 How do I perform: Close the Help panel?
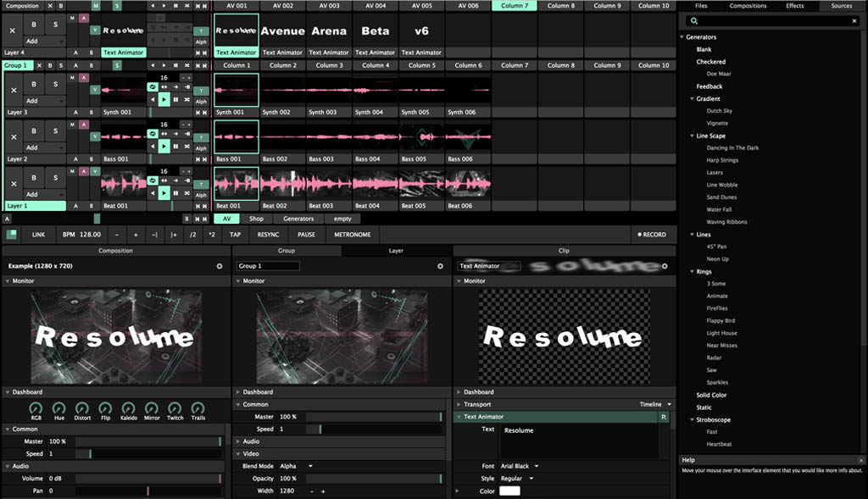(x=861, y=460)
